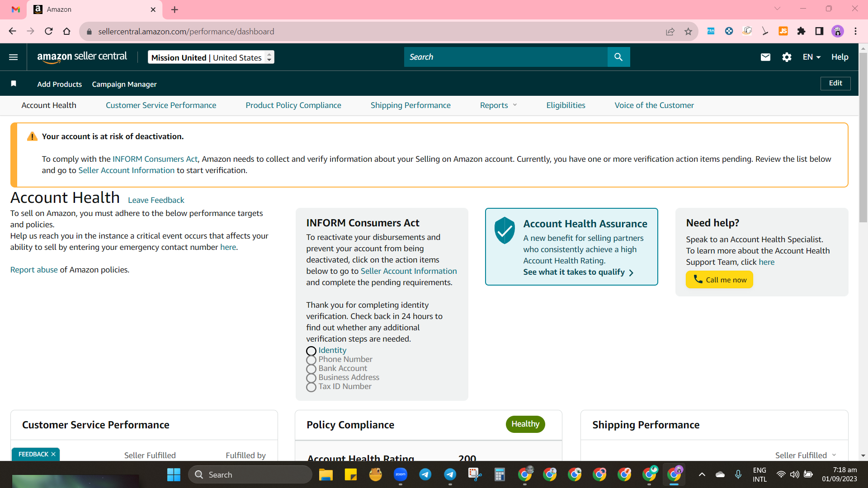Open a new browser tab
The height and width of the screenshot is (488, 868).
click(x=175, y=9)
